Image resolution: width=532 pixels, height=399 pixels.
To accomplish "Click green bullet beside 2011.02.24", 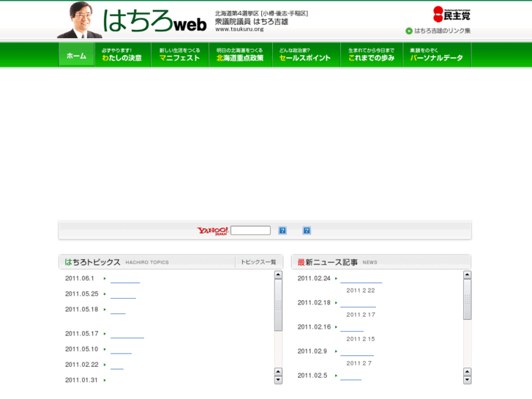I will pyautogui.click(x=336, y=278).
